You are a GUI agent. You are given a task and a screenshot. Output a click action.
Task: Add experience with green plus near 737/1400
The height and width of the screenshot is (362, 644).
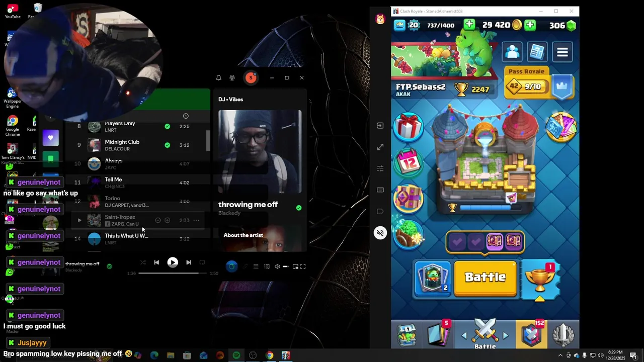click(x=469, y=25)
